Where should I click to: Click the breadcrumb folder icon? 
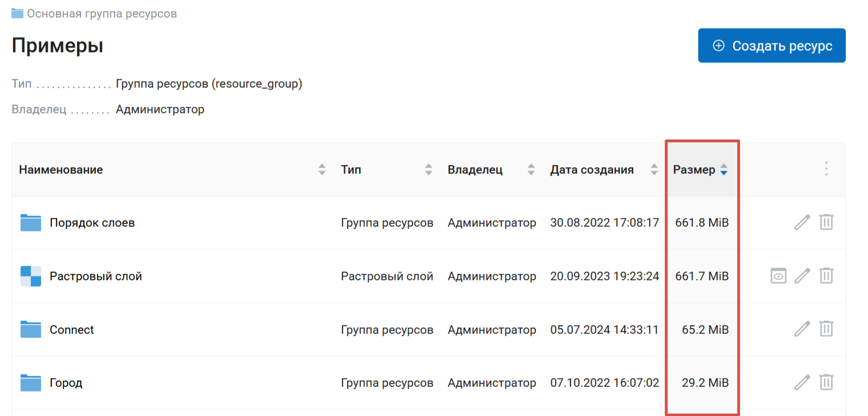18,13
